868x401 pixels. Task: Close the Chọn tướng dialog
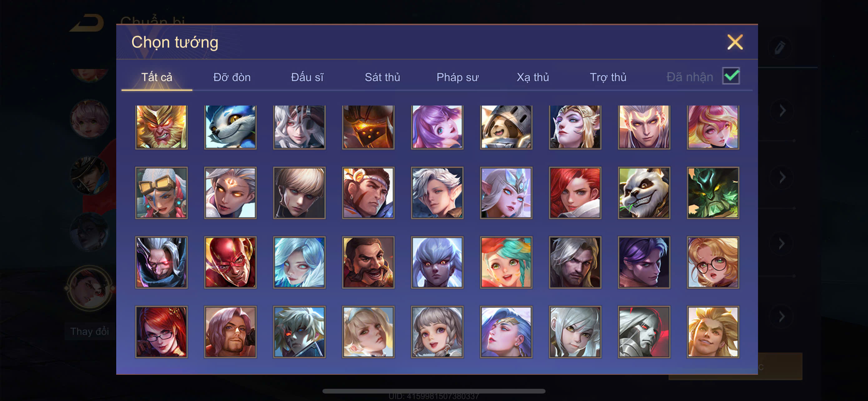[735, 42]
